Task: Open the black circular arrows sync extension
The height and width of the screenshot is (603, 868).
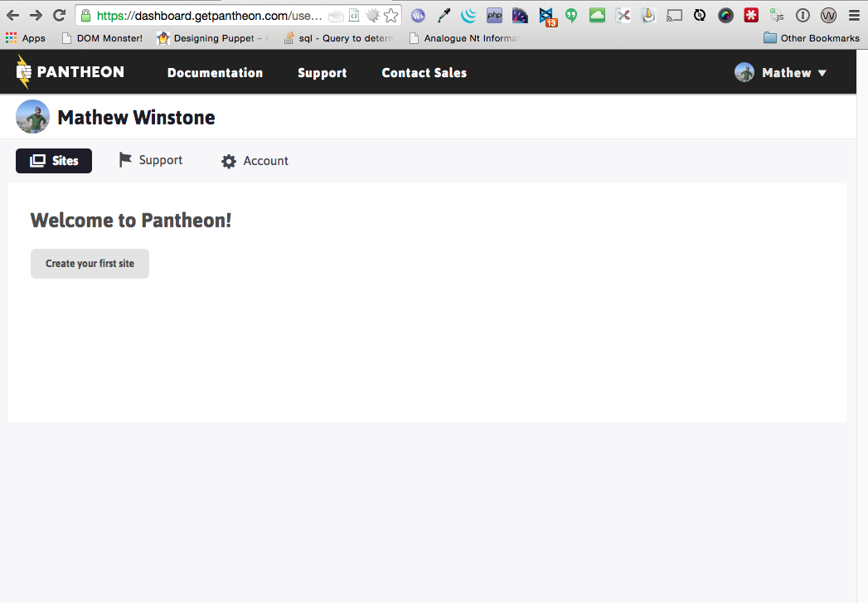Action: point(700,16)
